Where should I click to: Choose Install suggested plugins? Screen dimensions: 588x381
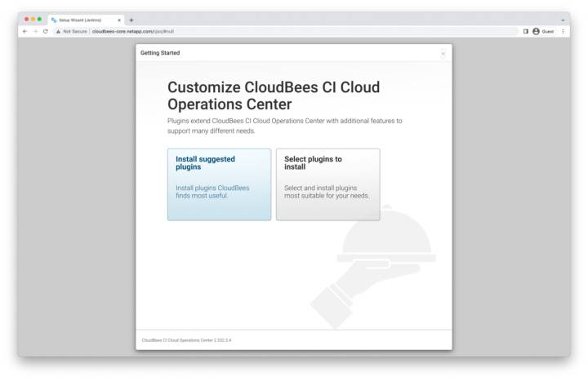click(219, 184)
